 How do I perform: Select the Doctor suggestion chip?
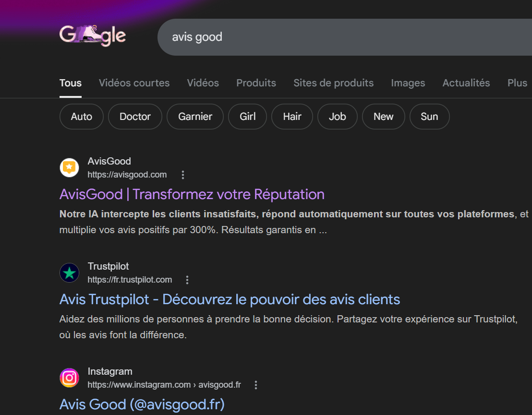[x=135, y=117]
